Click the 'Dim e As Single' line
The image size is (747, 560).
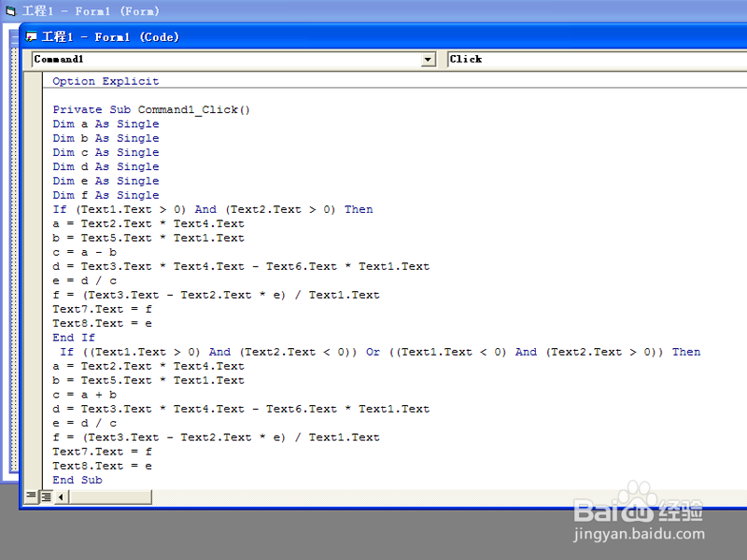click(x=106, y=181)
